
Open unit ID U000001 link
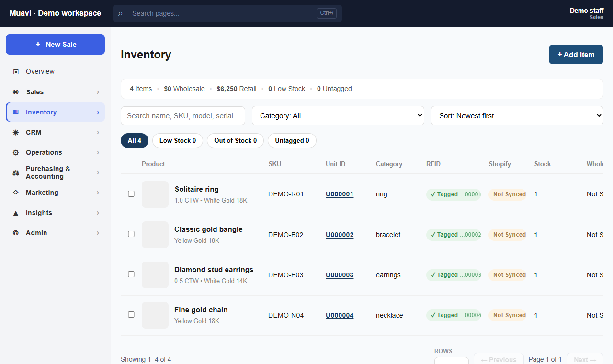(x=340, y=194)
